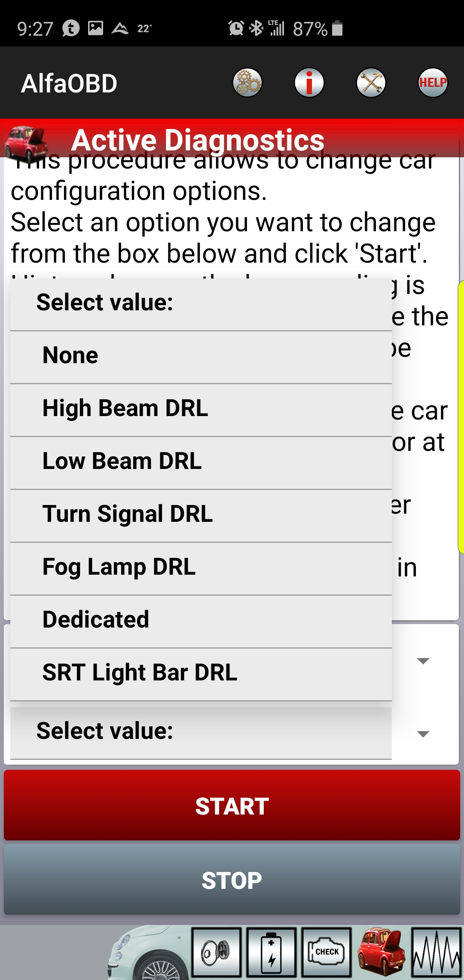Open the battery charge icon
The width and height of the screenshot is (464, 980).
point(272,952)
